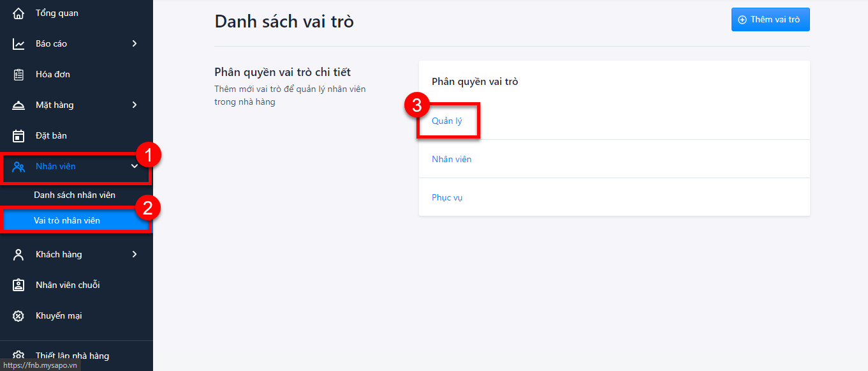
Task: Click the plus icon in Thêm vai trò
Action: pos(742,20)
